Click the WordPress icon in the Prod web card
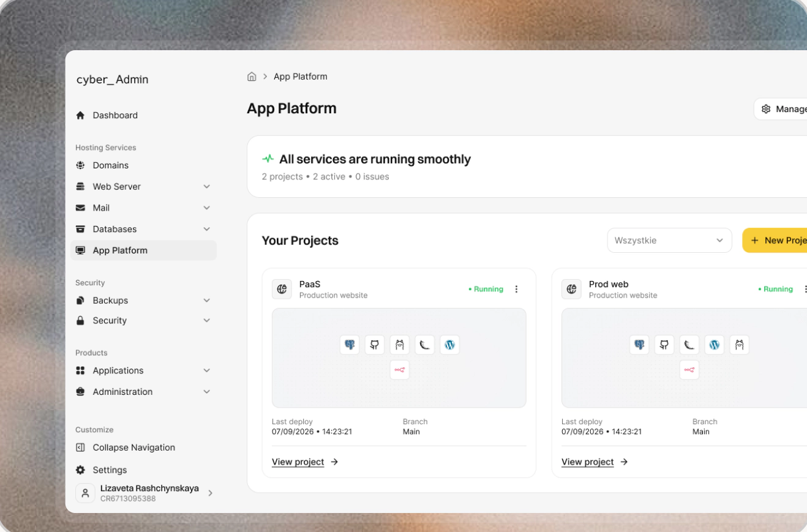Viewport: 807px width, 532px height. point(714,345)
